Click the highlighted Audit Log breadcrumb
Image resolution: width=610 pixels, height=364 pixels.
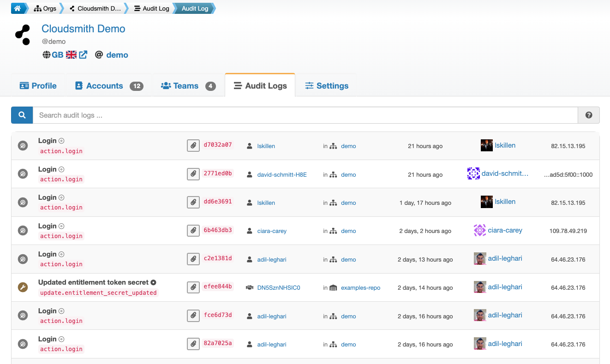(x=195, y=8)
